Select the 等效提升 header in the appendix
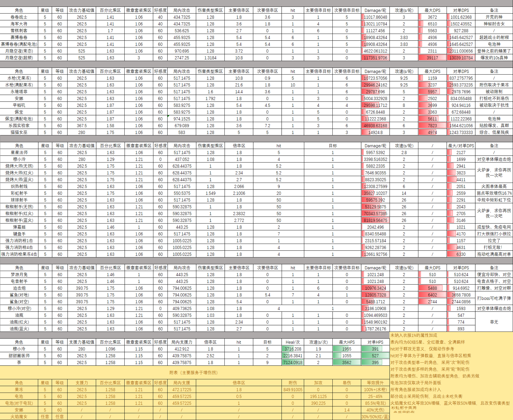Screen dimensions: 513x420 click(x=375, y=383)
